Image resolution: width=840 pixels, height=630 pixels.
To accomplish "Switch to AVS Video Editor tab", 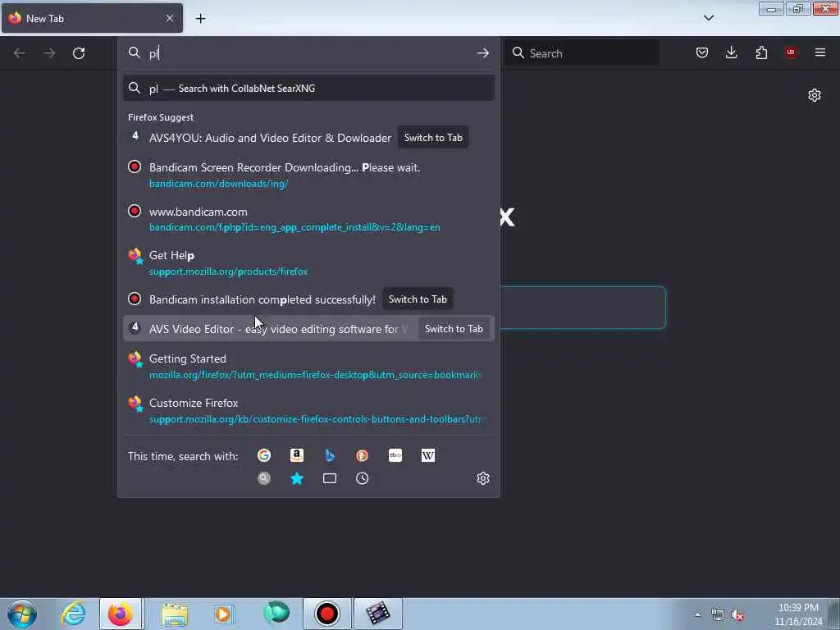I will click(453, 329).
